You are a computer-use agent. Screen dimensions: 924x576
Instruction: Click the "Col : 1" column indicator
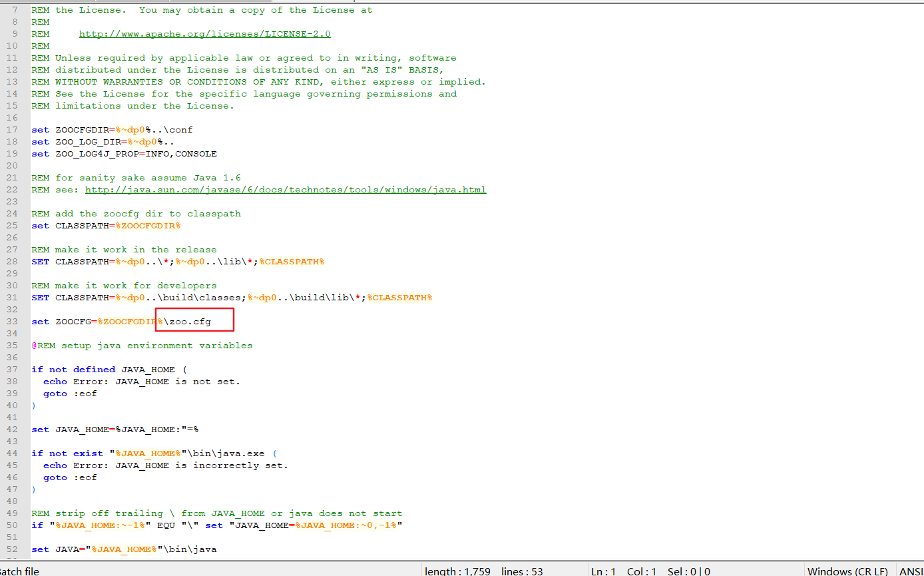[642, 571]
